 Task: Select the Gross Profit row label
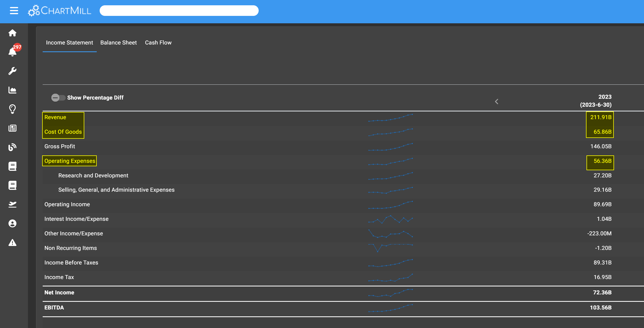tap(60, 146)
